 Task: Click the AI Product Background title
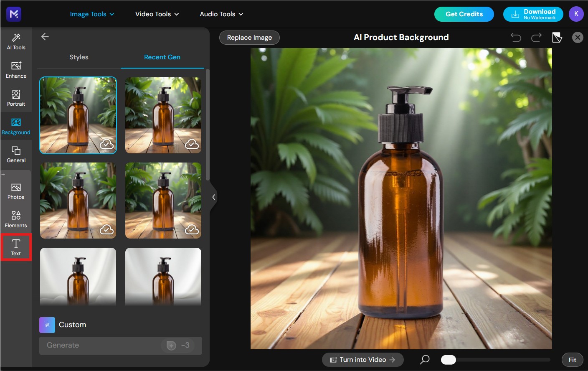[x=401, y=37]
